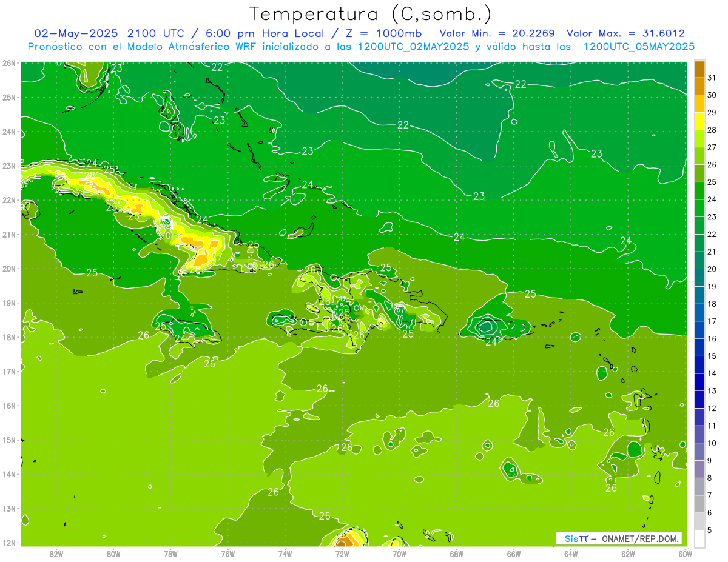This screenshot has width=728, height=562.
Task: Click the color scale label "7"
Action: click(x=709, y=495)
